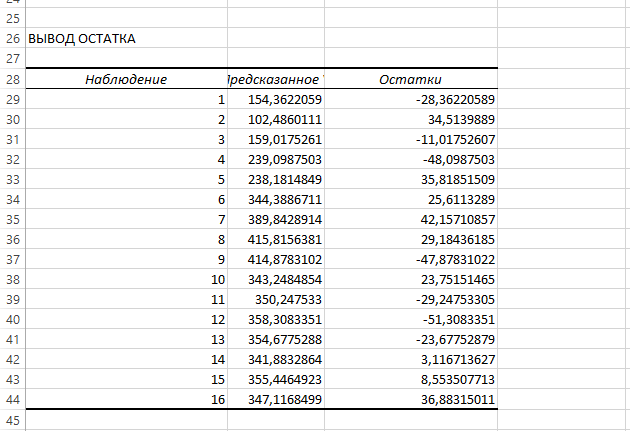
Task: Select predicted value 341,8832864
Action: pyautogui.click(x=276, y=359)
